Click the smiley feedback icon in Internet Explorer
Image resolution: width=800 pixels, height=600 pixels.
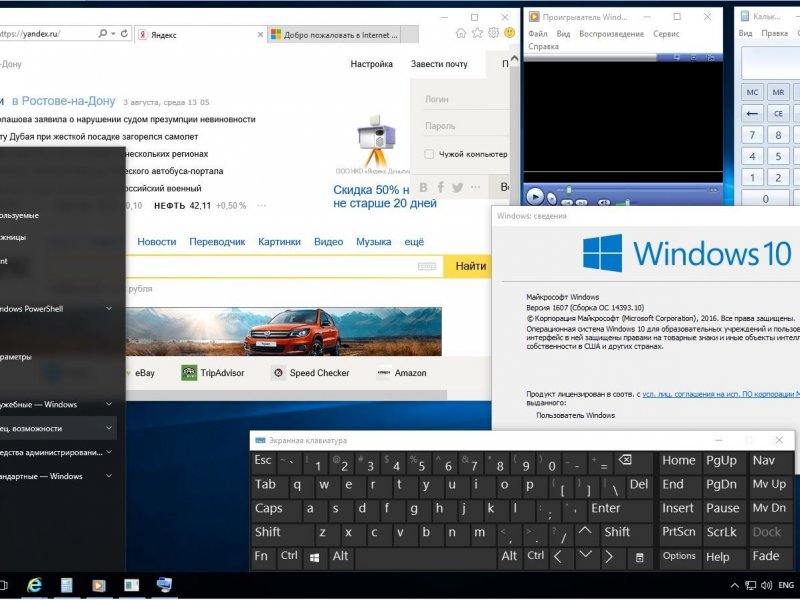(x=509, y=33)
